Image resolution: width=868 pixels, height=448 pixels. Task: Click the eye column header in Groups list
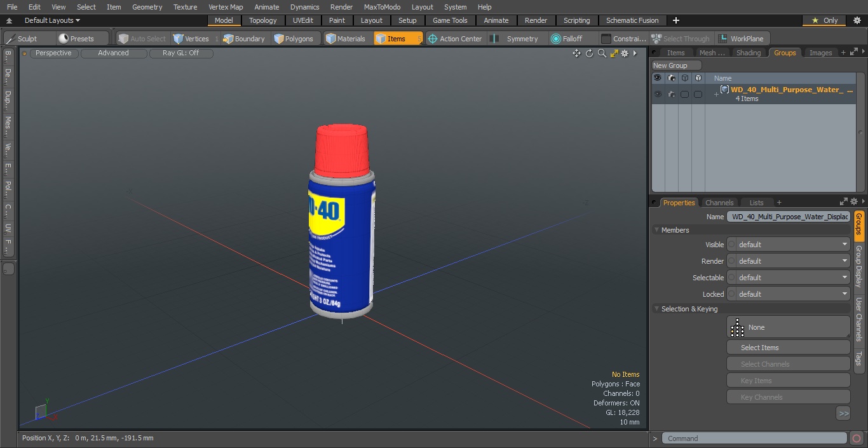pyautogui.click(x=657, y=78)
